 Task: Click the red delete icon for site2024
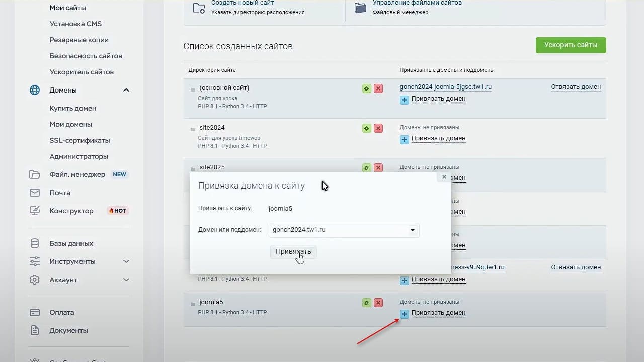(x=378, y=128)
